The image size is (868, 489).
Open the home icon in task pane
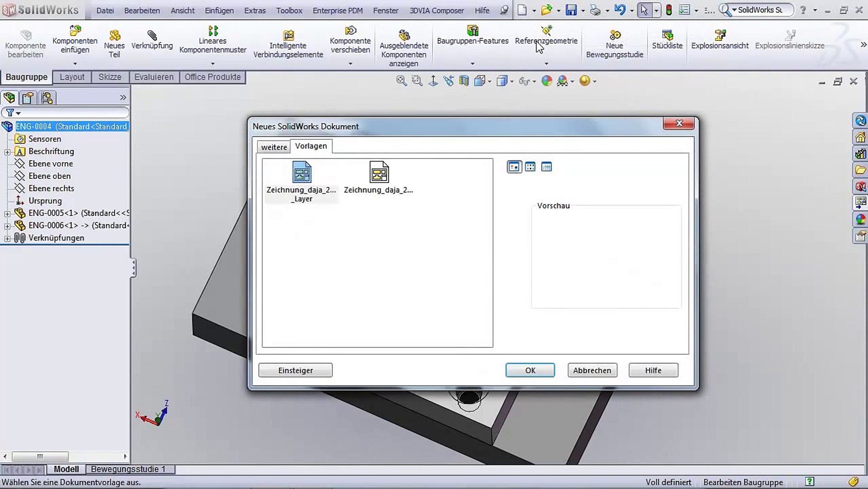pyautogui.click(x=860, y=137)
